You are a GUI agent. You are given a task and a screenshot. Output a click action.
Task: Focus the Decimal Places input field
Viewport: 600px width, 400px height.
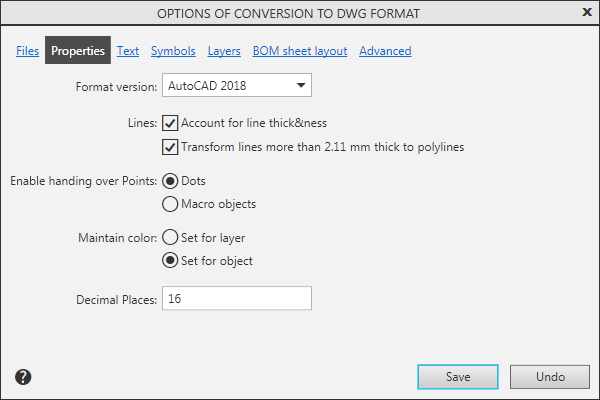[237, 299]
